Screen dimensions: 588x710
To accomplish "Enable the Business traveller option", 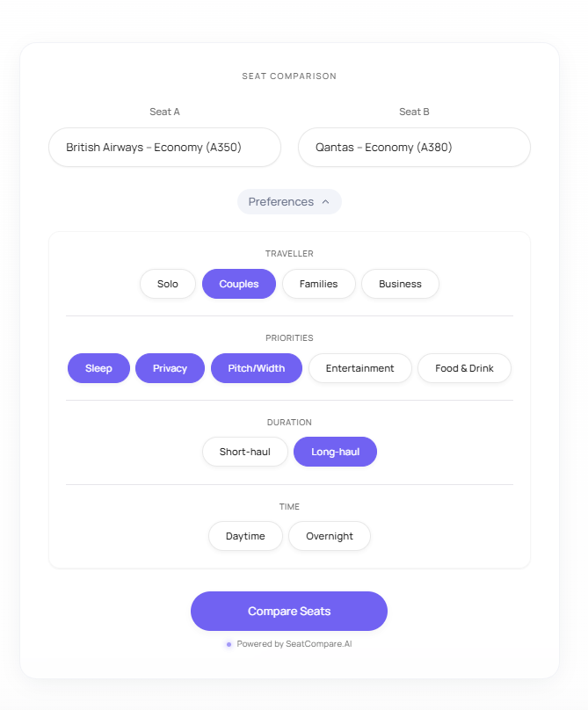I will pyautogui.click(x=400, y=284).
